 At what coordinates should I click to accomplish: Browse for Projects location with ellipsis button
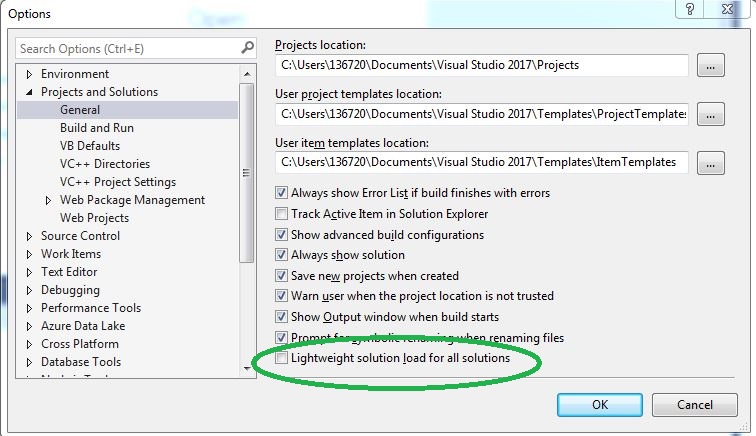[710, 65]
